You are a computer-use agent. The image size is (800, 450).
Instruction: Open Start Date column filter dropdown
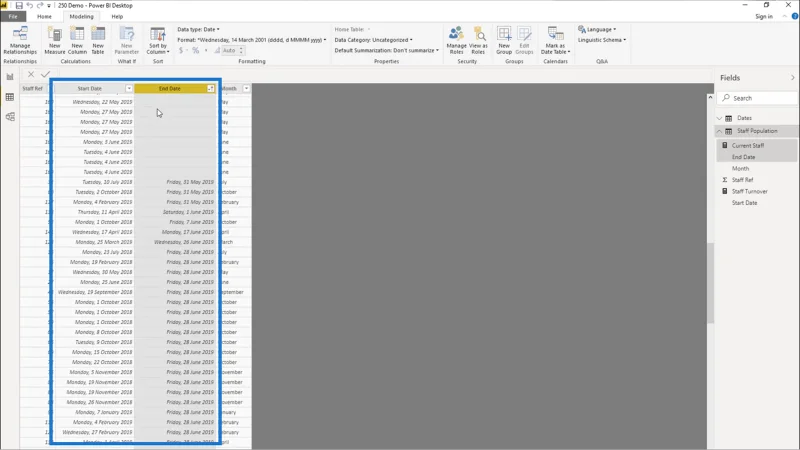tap(129, 89)
